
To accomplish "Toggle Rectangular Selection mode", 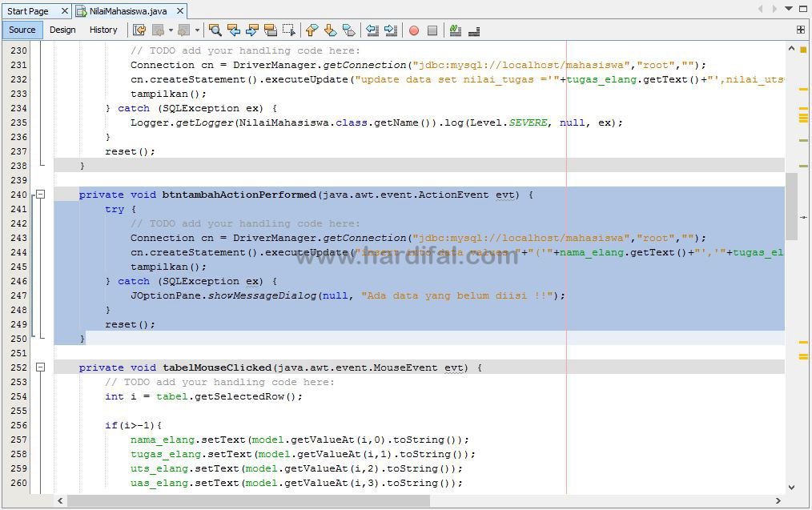I will (290, 30).
